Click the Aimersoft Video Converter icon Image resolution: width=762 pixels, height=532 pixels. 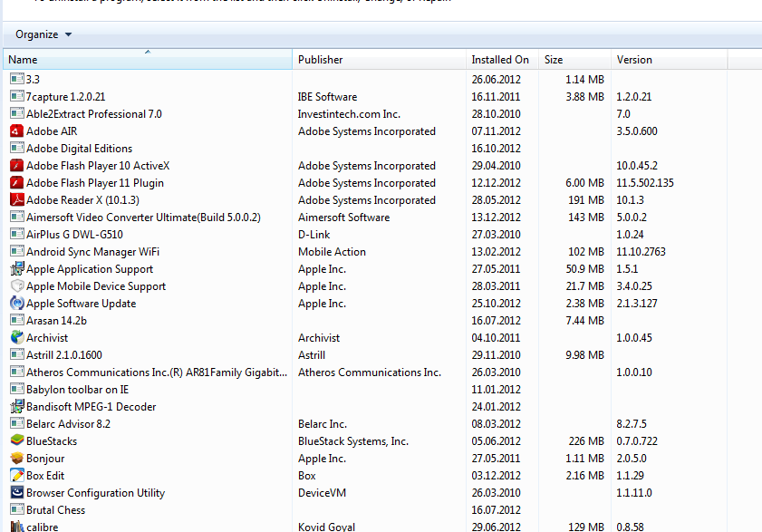[x=17, y=218]
